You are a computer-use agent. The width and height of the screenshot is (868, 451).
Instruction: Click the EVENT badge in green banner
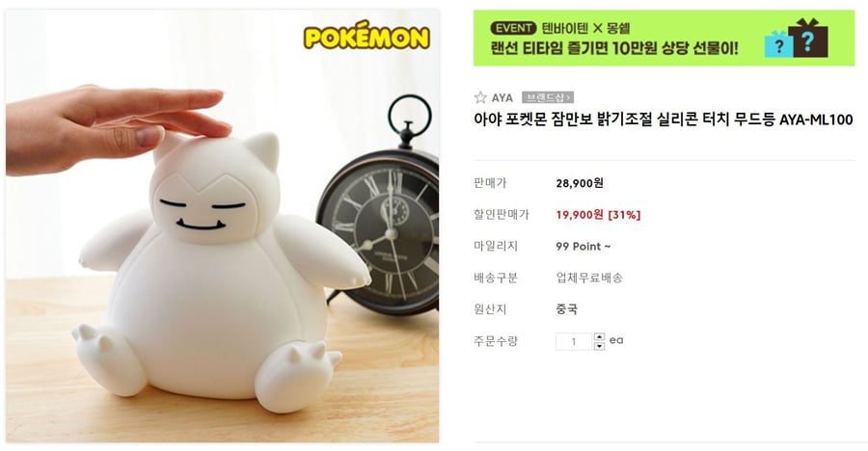(x=513, y=28)
